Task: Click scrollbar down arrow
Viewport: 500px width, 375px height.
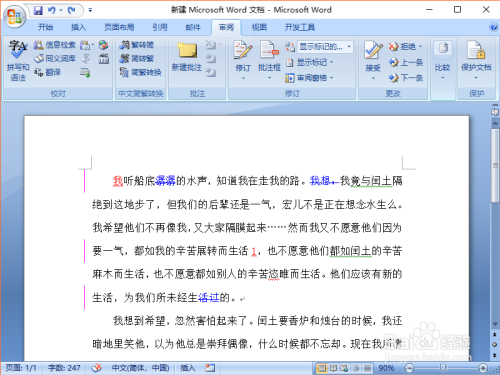Action: pyautogui.click(x=495, y=324)
